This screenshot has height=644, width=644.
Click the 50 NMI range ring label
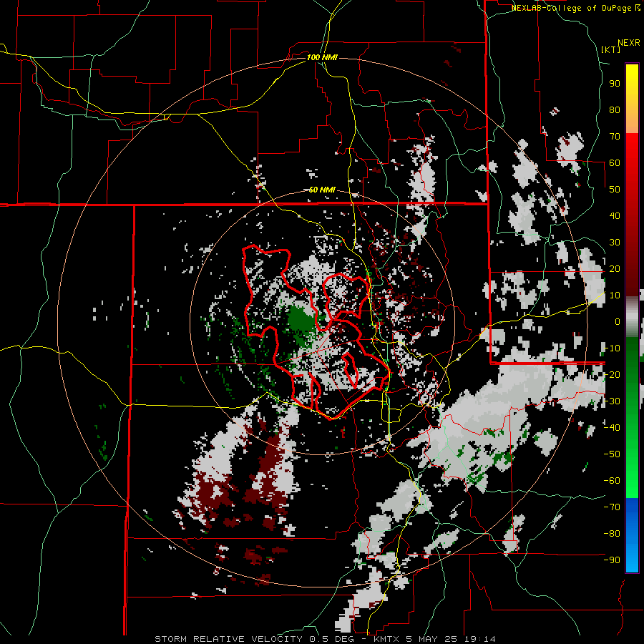point(322,190)
